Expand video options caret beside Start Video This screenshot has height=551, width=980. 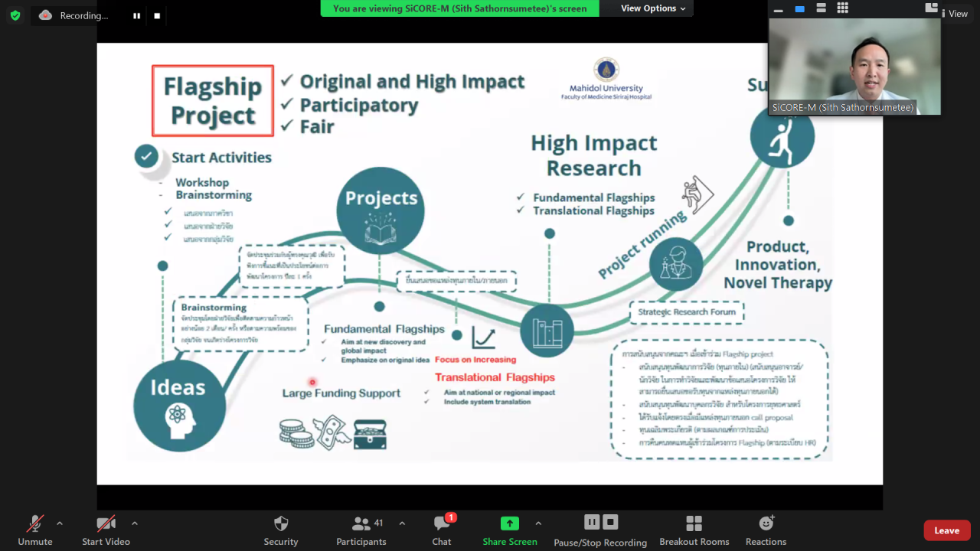(135, 523)
